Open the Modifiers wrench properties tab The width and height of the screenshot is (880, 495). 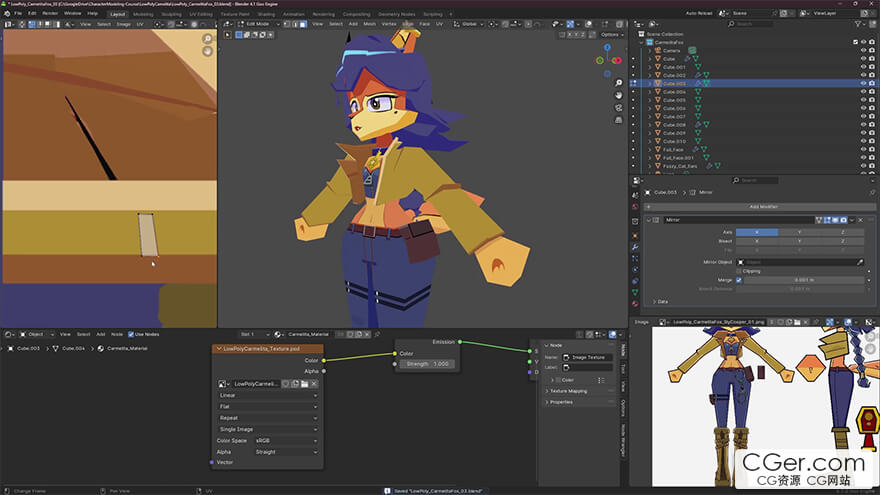[634, 247]
